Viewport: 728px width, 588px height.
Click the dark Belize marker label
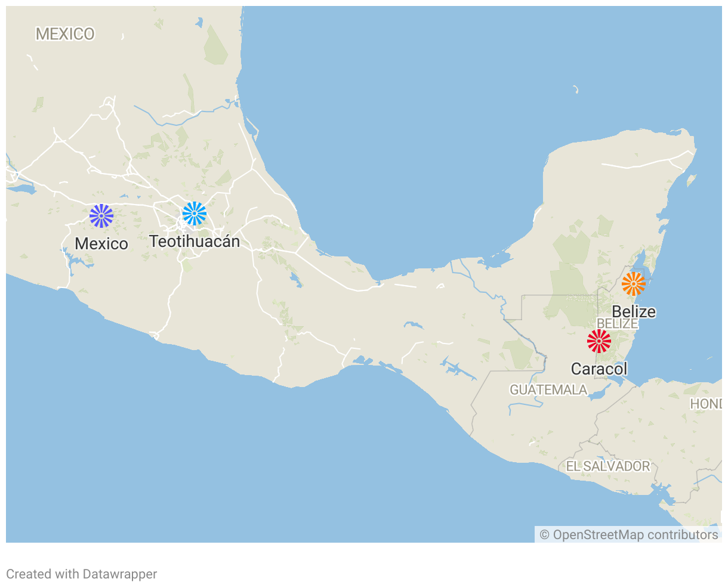click(x=634, y=311)
